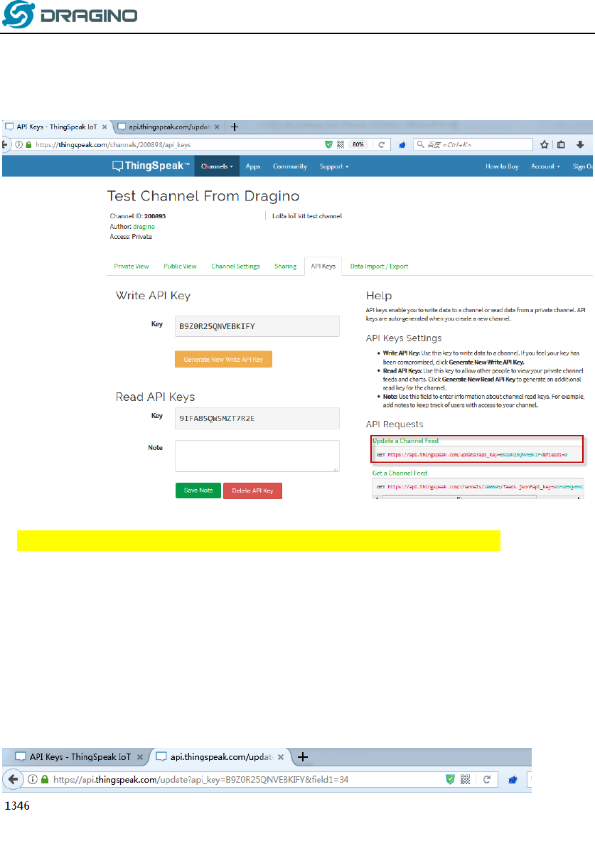Click the heading Test Channel From Dragino
This screenshot has width=595, height=868.
click(x=203, y=196)
